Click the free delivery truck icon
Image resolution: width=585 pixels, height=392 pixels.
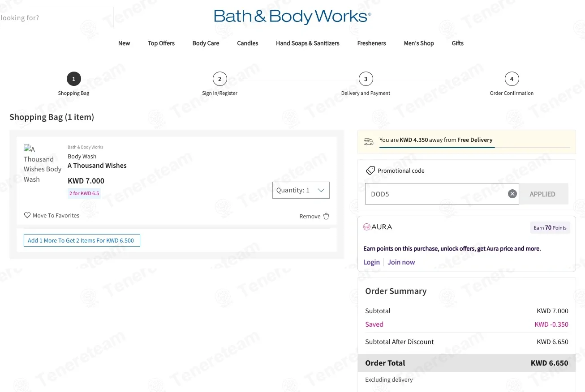point(369,141)
